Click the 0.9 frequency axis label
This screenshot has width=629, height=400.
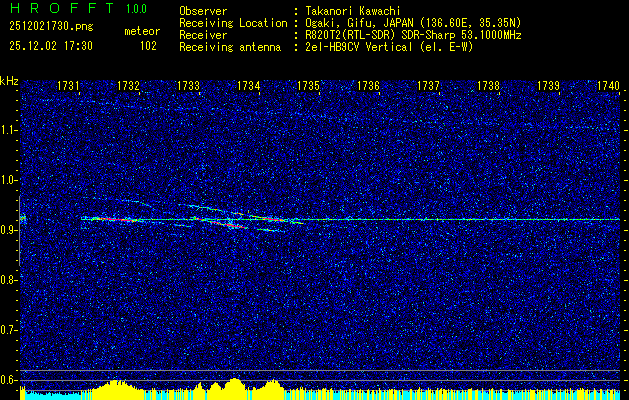pyautogui.click(x=8, y=230)
